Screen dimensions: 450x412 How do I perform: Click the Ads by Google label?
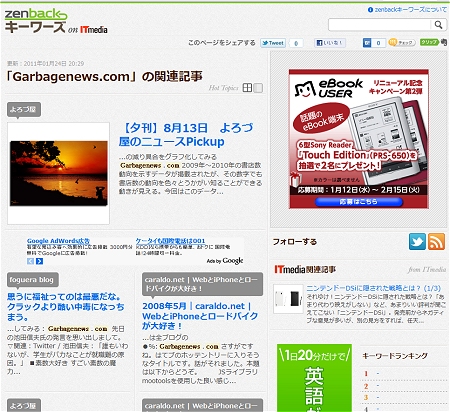click(x=225, y=261)
